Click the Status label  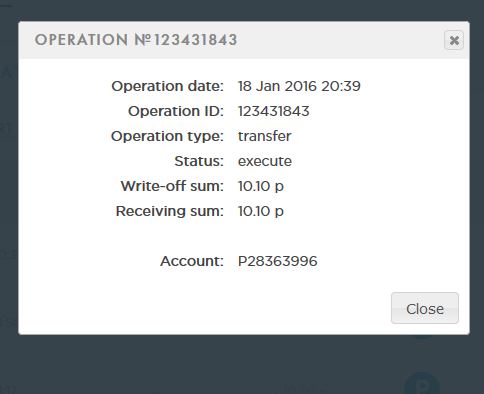coord(199,161)
